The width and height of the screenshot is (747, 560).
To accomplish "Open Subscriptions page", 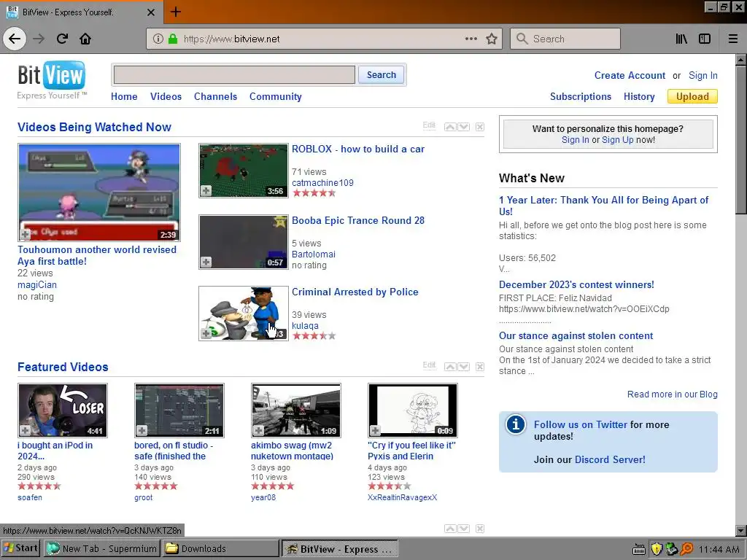I will (580, 96).
